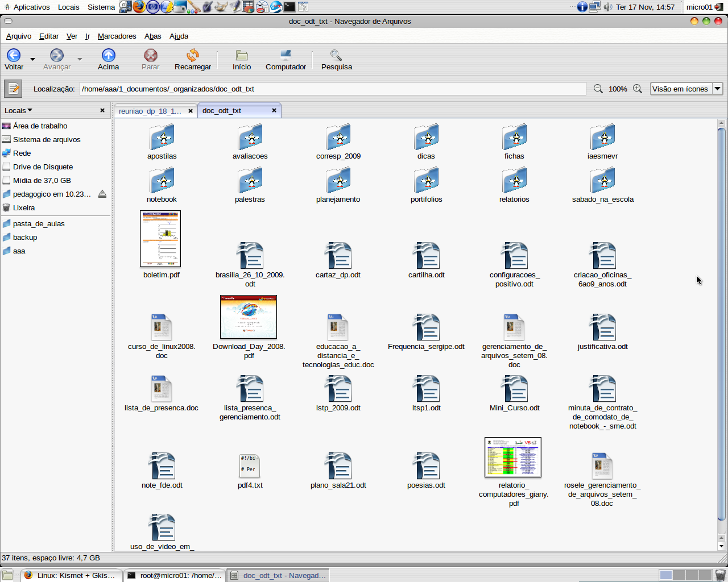Open the Ajuda menu
This screenshot has height=582, width=728.
[179, 36]
